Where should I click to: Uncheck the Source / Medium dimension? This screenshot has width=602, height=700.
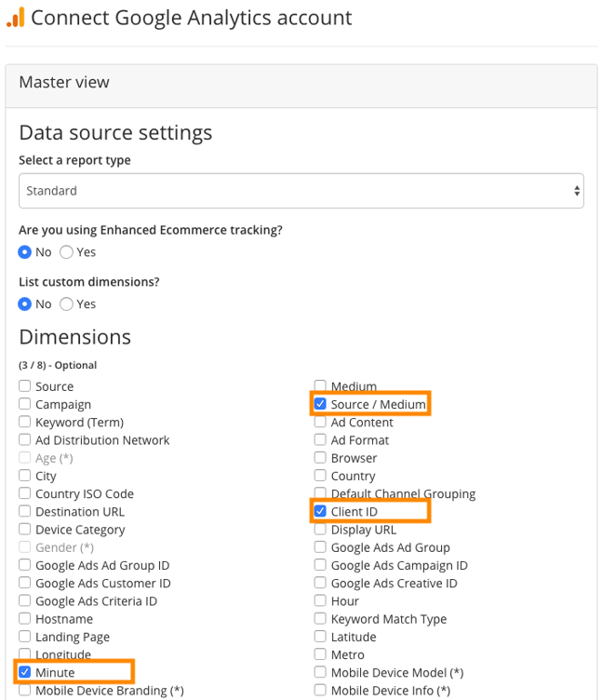(320, 404)
